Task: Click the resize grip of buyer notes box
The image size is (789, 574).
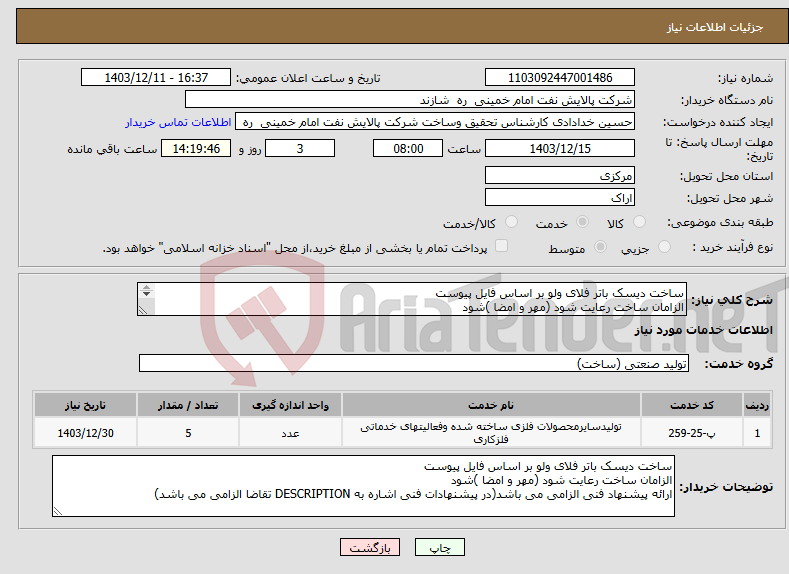Action: pos(58,511)
